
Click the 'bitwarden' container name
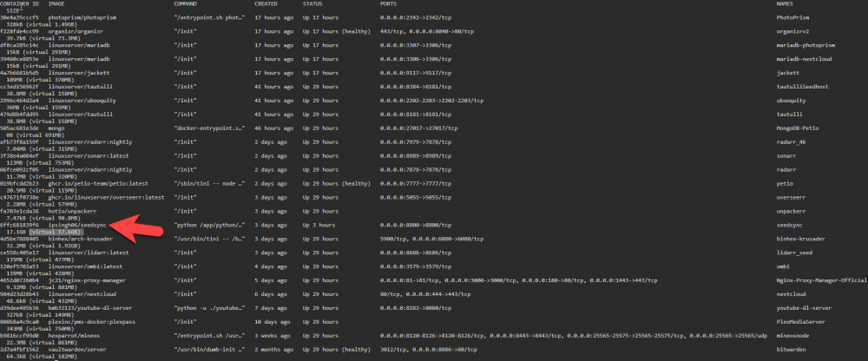pos(792,350)
